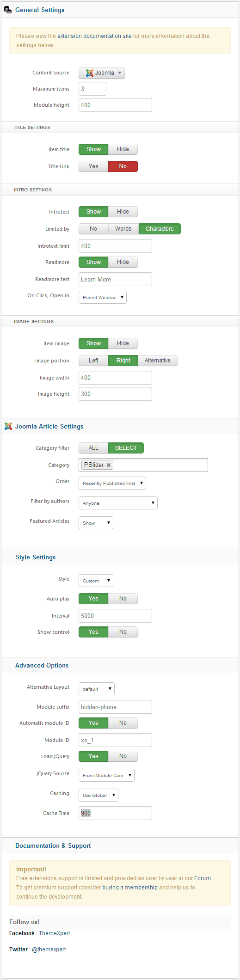The image size is (240, 980).
Task: Open the Featured Articles dropdown
Action: click(96, 523)
